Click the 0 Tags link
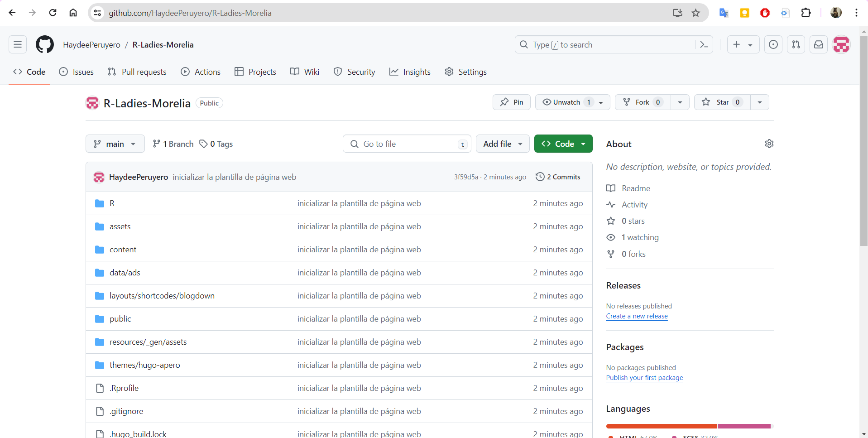Image resolution: width=868 pixels, height=438 pixels. 216,144
